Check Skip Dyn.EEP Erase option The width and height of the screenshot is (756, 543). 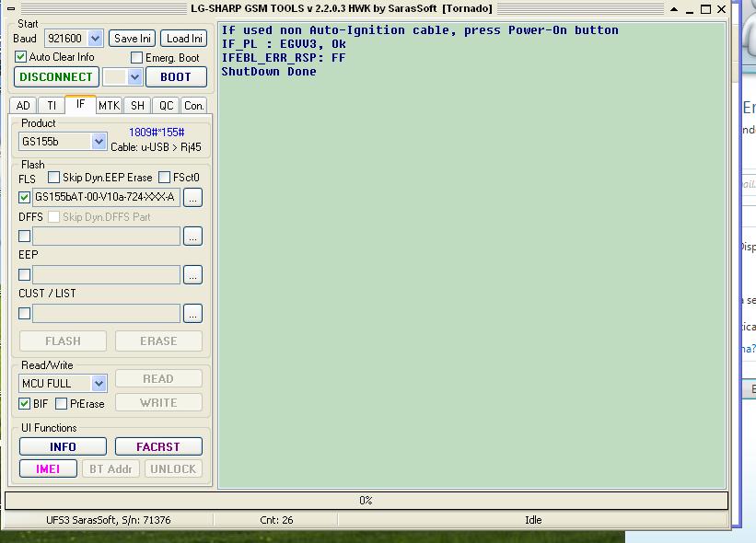pos(54,178)
